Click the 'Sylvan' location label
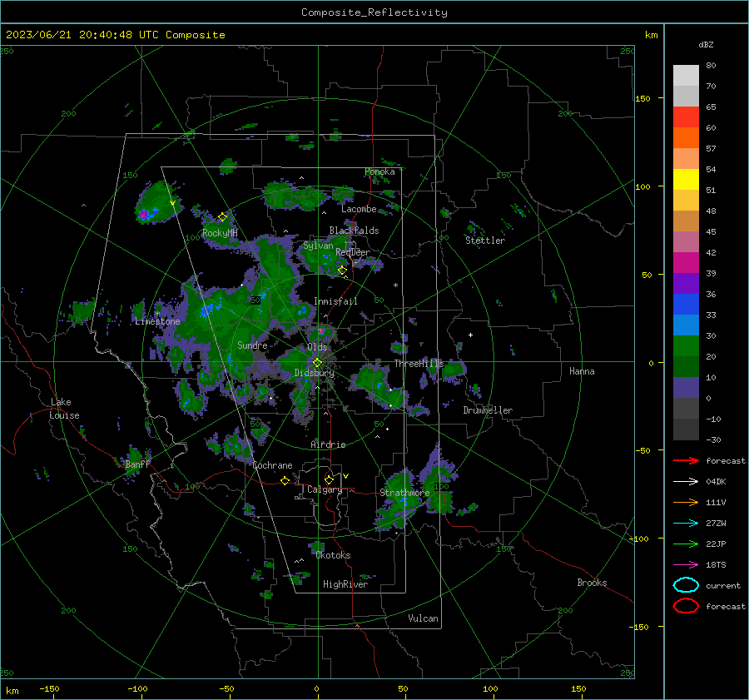749x700 pixels. 318,246
